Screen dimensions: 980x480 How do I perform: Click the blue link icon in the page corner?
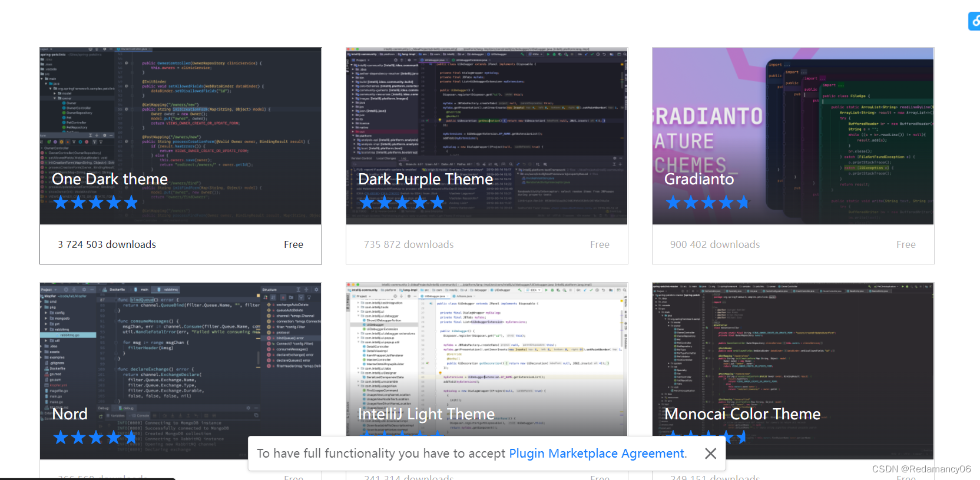coord(975,21)
